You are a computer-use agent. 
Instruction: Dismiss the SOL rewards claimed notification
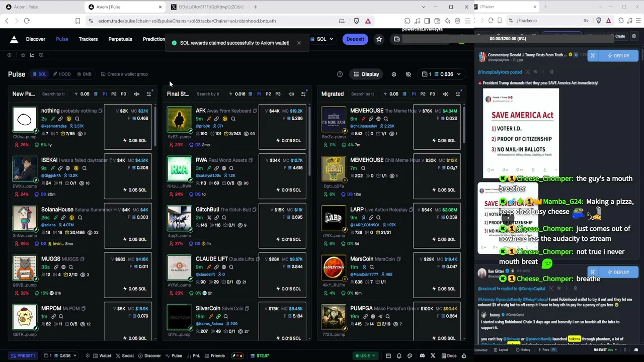[299, 43]
